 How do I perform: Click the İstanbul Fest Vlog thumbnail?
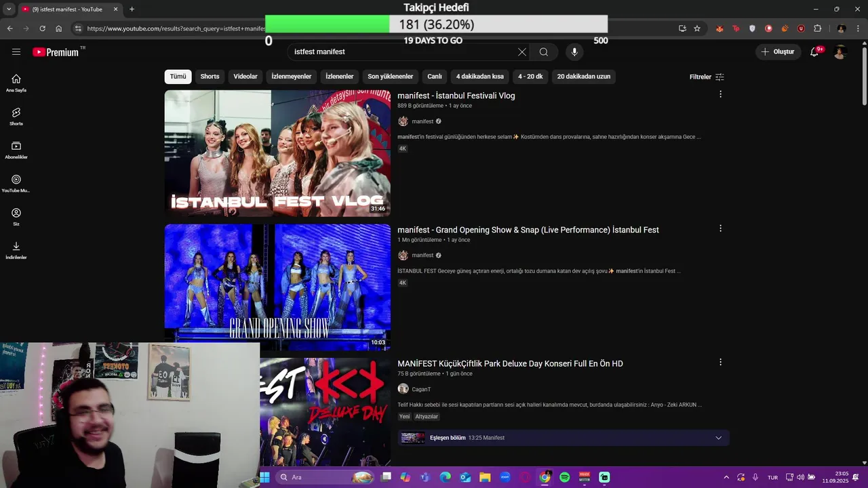click(x=277, y=153)
